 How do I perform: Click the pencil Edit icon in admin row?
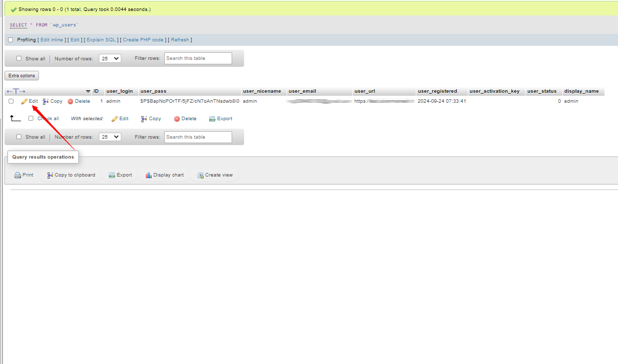point(24,101)
